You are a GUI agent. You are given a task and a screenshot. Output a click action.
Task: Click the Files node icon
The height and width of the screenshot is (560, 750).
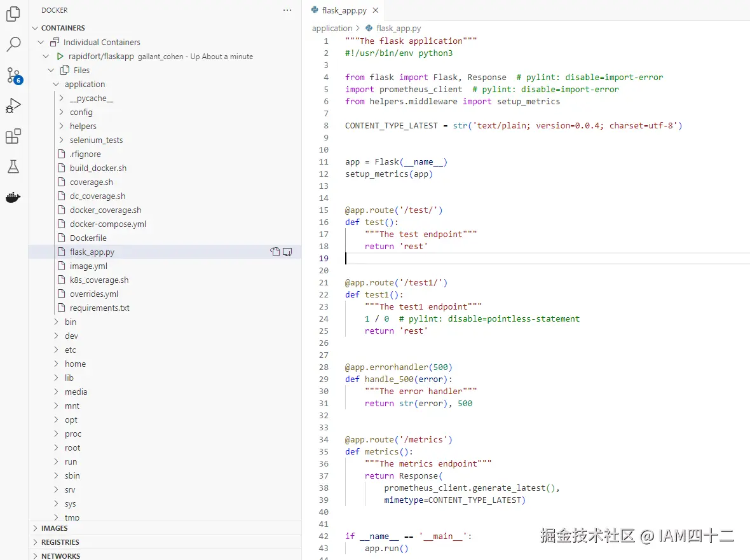pos(65,71)
